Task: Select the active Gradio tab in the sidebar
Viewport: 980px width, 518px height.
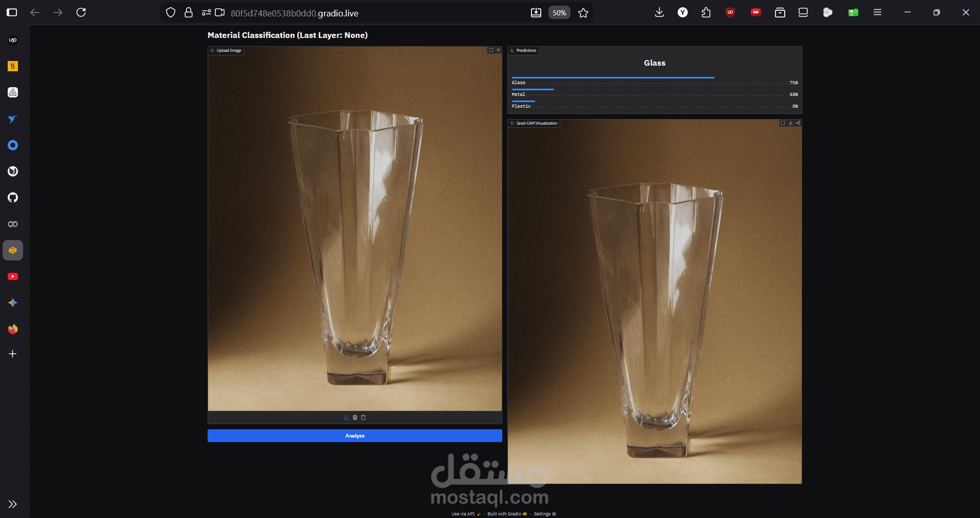Action: click(13, 250)
